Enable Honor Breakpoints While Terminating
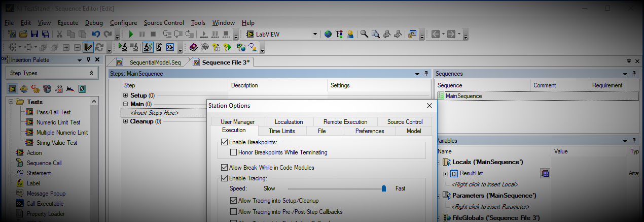Image resolution: width=644 pixels, height=222 pixels. 234,152
